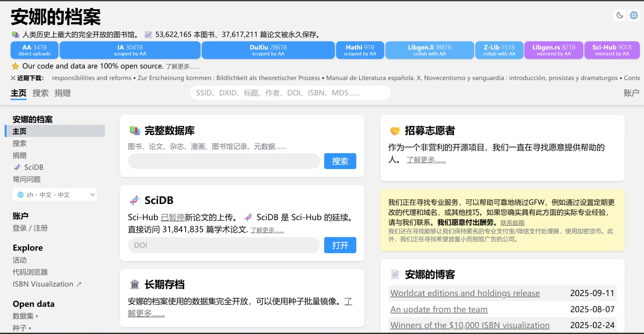Image resolution: width=644 pixels, height=334 pixels.
Task: Open the Sci-Hub 90TB tile
Action: 612,50
